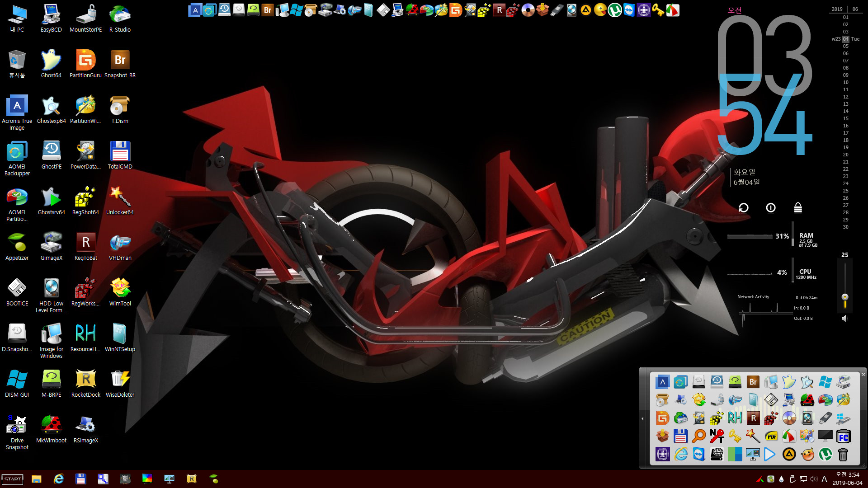Click the FC icon in the launcher panel
The width and height of the screenshot is (868, 488).
[843, 436]
